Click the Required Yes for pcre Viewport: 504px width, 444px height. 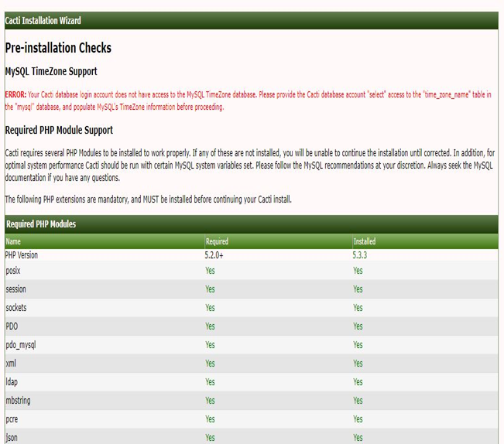211,419
